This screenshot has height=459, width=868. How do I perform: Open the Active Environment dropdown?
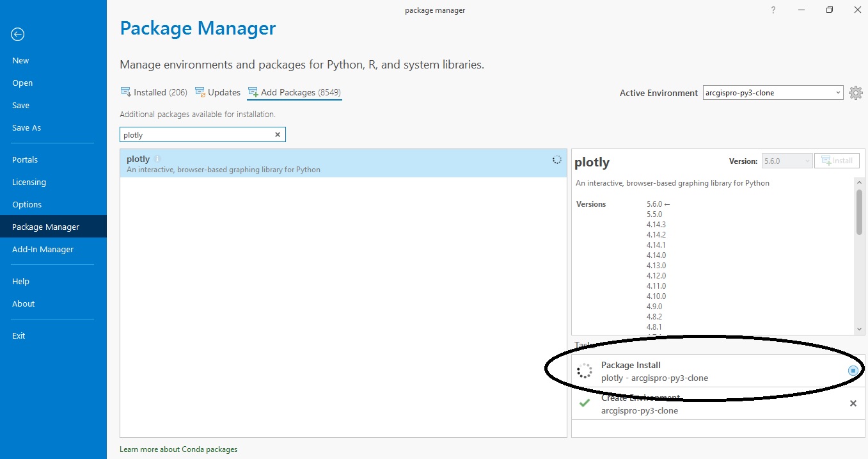(838, 92)
